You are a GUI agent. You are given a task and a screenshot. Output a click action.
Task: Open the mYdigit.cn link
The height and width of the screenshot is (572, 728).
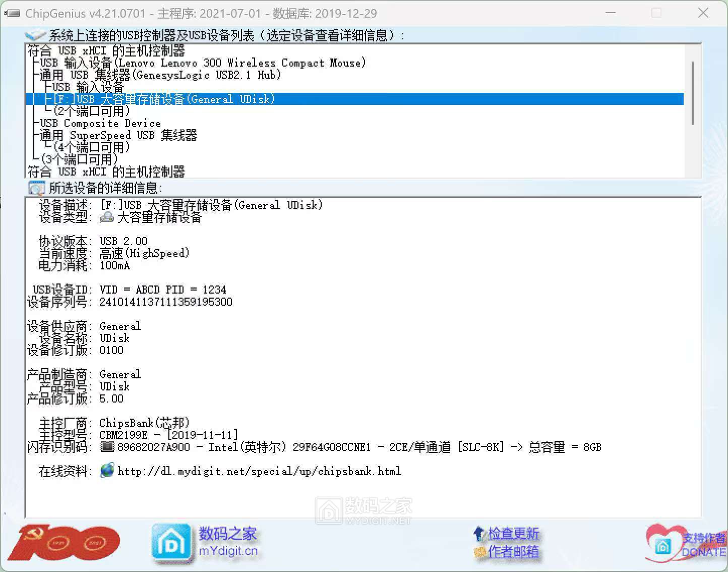[228, 551]
